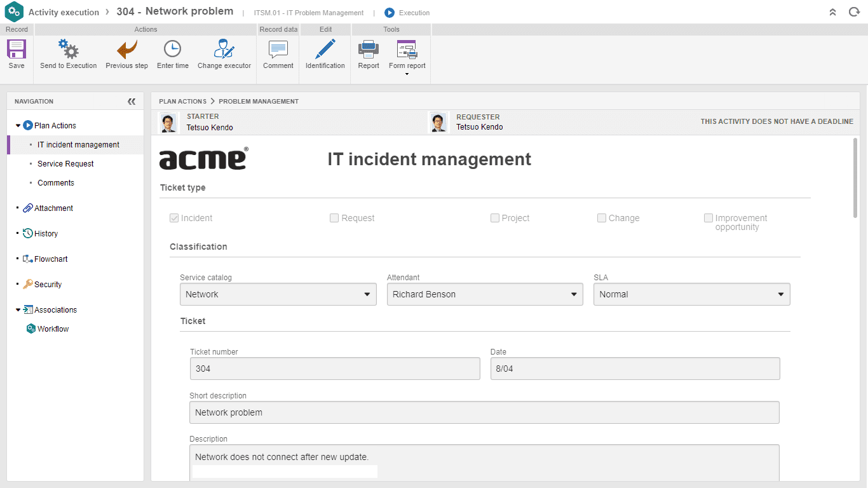Expand the Form report dropdown arrow
Viewport: 868px width, 488px height.
point(407,74)
